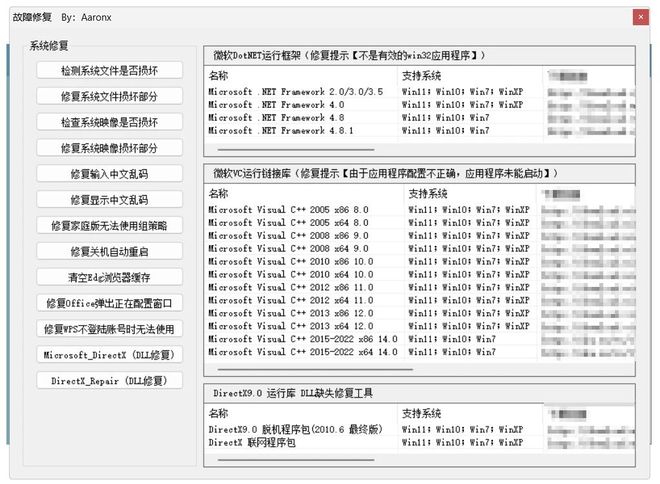Click 支持系统 column header in DirectX list

[x=470, y=413]
